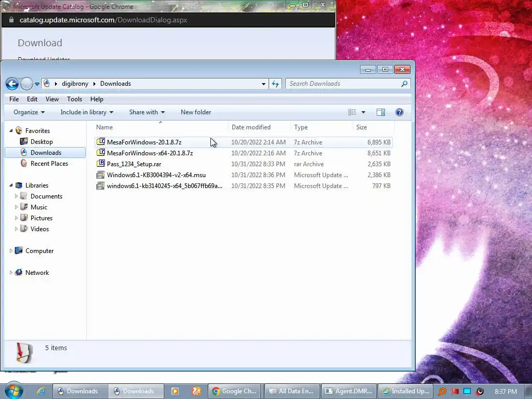Screen dimensions: 532x399
Task: Click the red flag tray icon
Action: click(x=455, y=391)
